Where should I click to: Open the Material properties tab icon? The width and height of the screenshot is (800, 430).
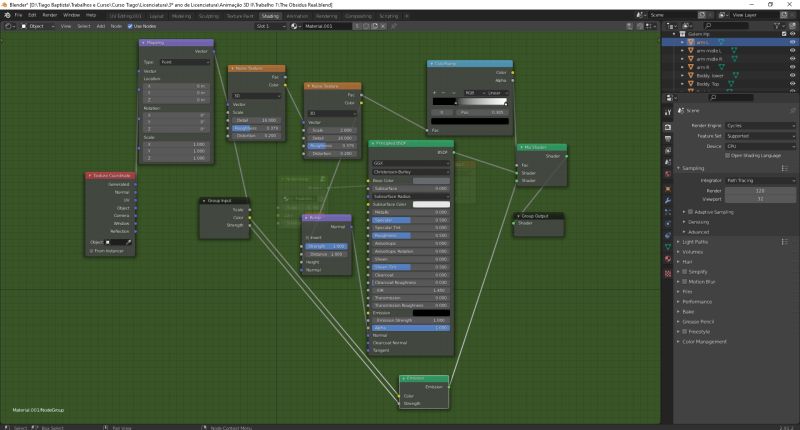pyautogui.click(x=668, y=259)
